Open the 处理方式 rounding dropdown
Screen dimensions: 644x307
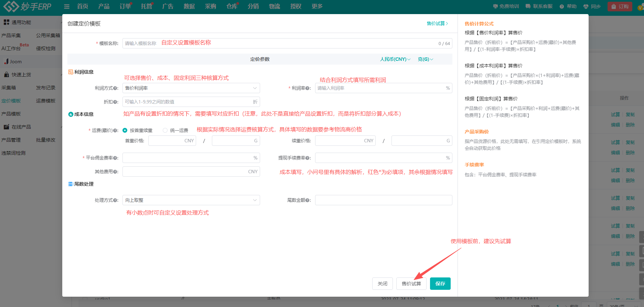(x=191, y=200)
